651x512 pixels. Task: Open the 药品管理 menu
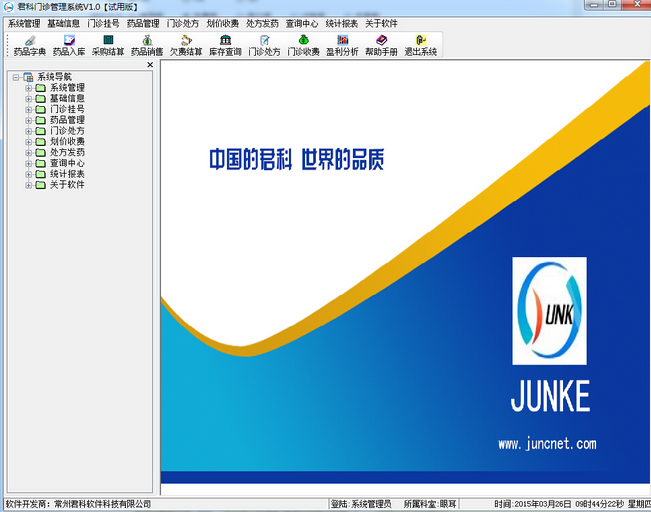[x=143, y=24]
